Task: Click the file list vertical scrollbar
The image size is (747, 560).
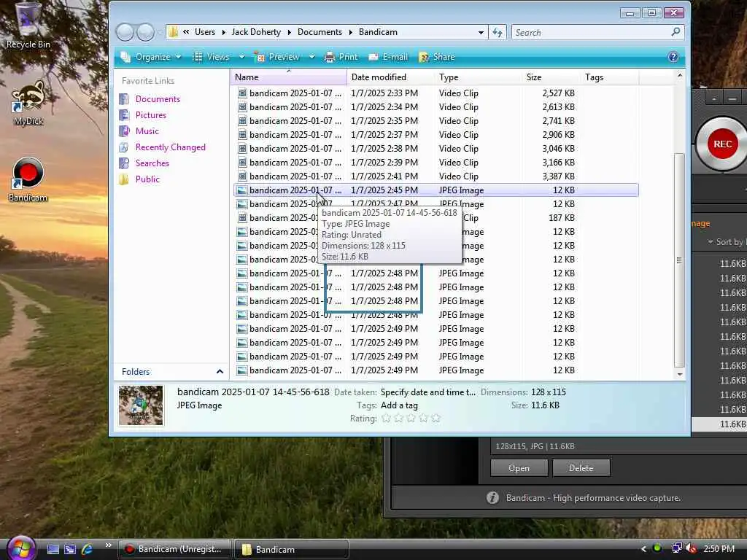Action: 679,260
